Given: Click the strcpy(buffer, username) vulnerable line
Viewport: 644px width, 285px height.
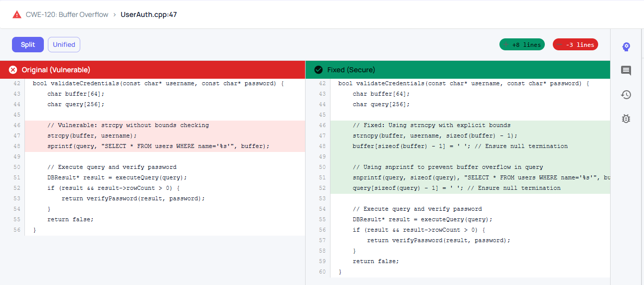Looking at the screenshot, I should (x=92, y=136).
